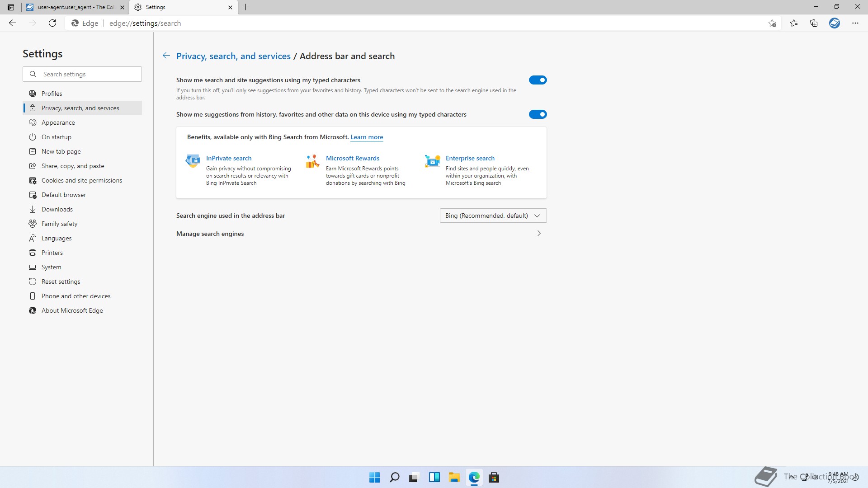
Task: Open the Settings and more ellipsis menu
Action: point(855,23)
